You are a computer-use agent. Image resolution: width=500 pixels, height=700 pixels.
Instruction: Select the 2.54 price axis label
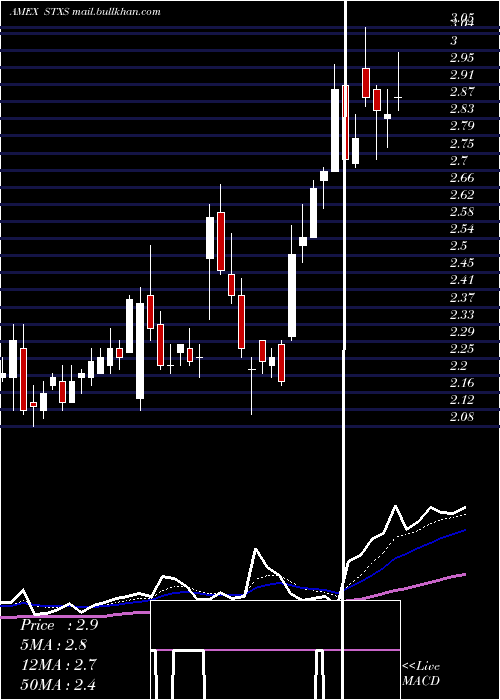coord(462,229)
